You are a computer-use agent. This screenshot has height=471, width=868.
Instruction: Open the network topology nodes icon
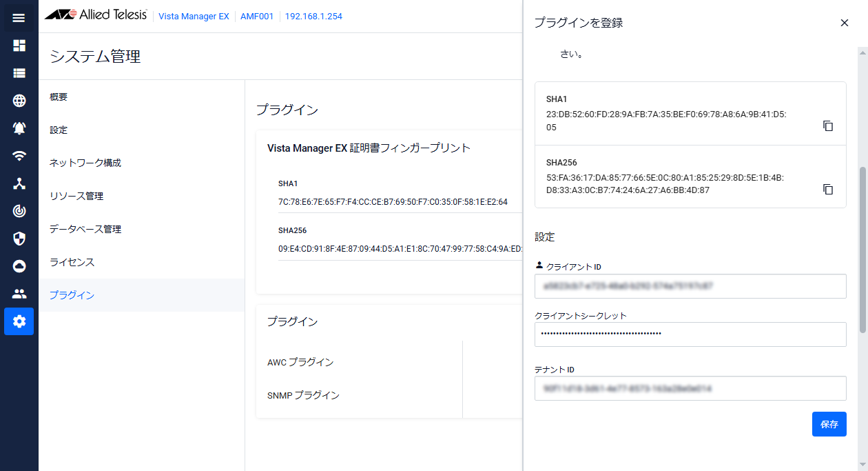tap(19, 183)
